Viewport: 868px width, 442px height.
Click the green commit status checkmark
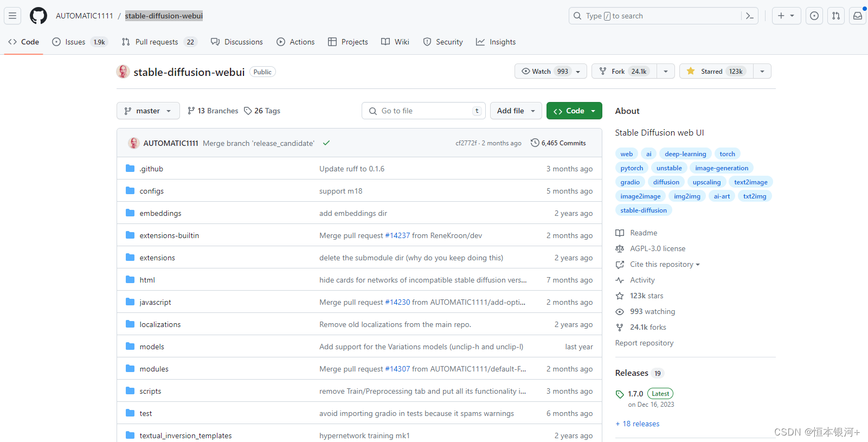point(326,143)
